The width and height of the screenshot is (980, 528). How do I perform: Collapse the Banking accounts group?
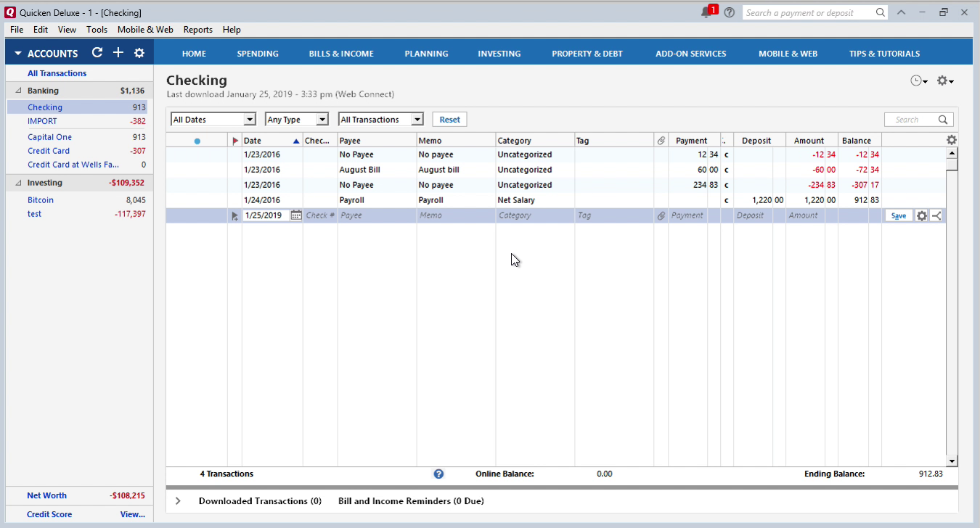click(x=18, y=91)
